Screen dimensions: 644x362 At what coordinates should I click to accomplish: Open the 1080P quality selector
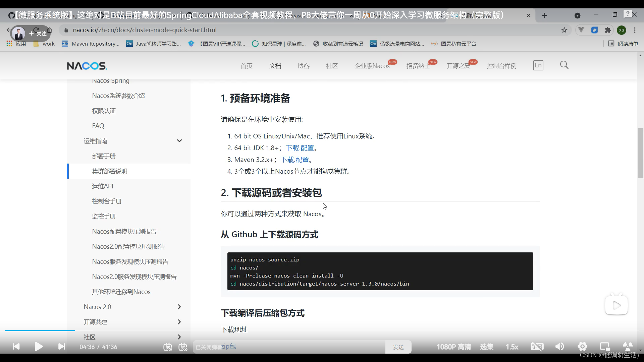pyautogui.click(x=453, y=347)
